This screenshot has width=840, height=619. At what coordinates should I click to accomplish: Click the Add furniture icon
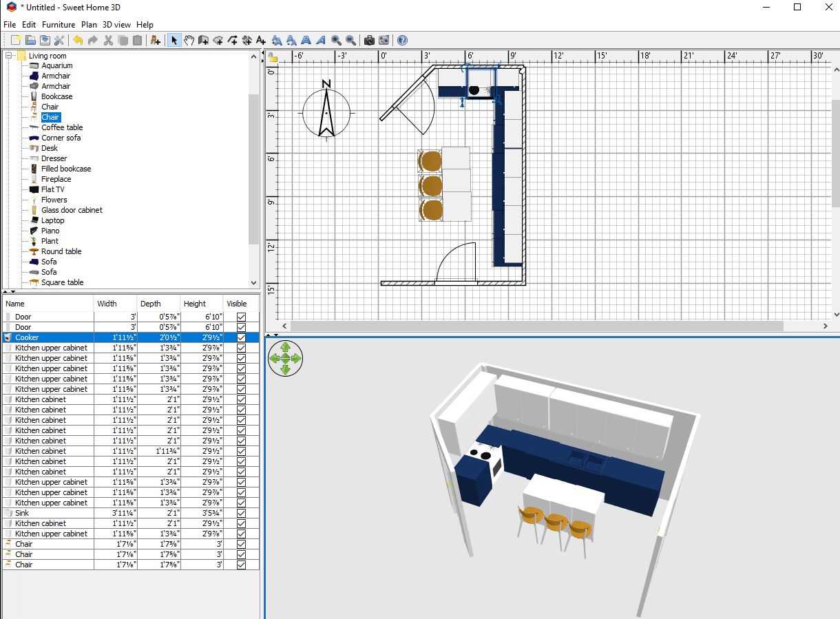[x=154, y=40]
